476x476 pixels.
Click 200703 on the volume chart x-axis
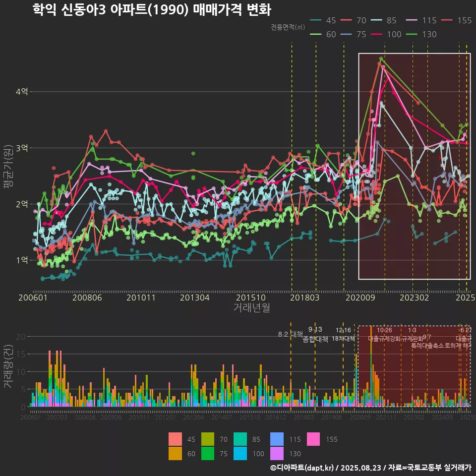coord(57,417)
